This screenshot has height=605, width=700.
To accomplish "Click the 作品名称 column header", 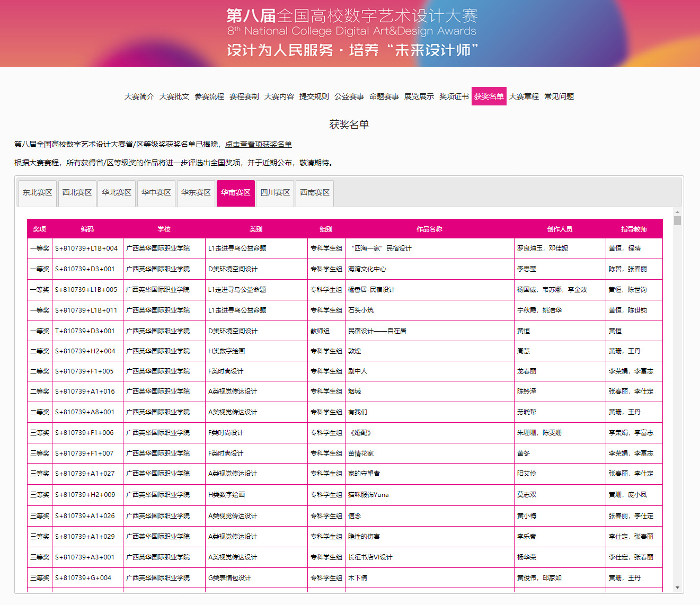I will click(x=429, y=229).
